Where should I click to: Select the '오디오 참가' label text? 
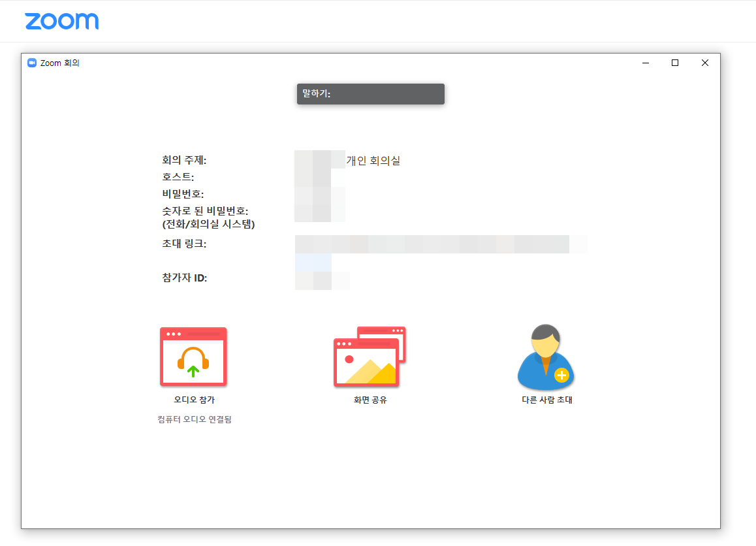click(x=195, y=400)
